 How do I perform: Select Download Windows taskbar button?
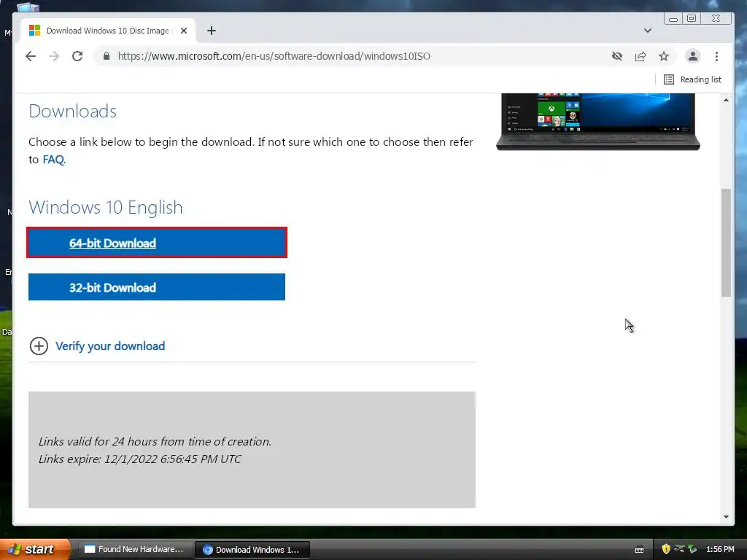pos(252,550)
